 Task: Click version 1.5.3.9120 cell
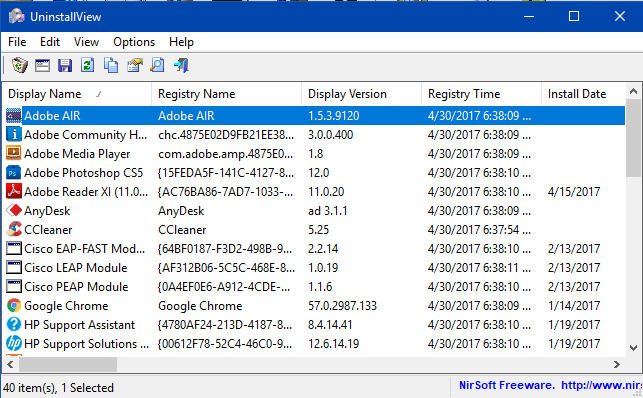tap(334, 116)
